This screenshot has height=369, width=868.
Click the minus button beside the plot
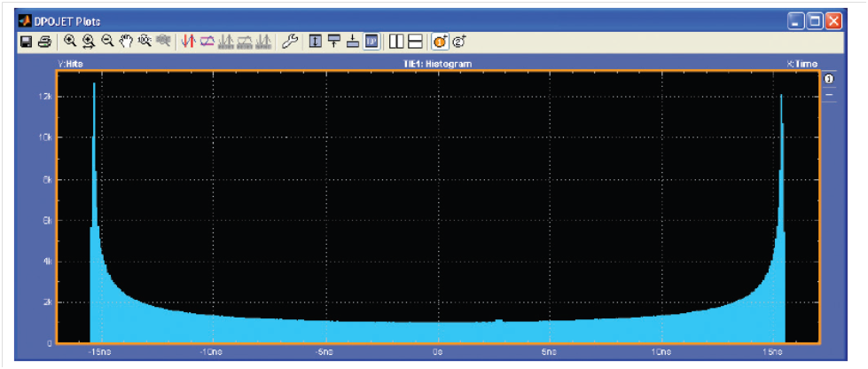(x=830, y=95)
